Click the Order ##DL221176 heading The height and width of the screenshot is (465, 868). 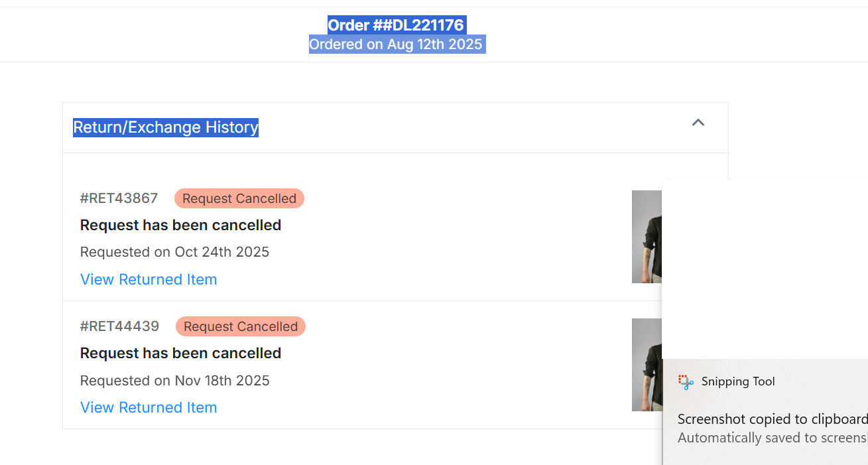click(x=396, y=25)
